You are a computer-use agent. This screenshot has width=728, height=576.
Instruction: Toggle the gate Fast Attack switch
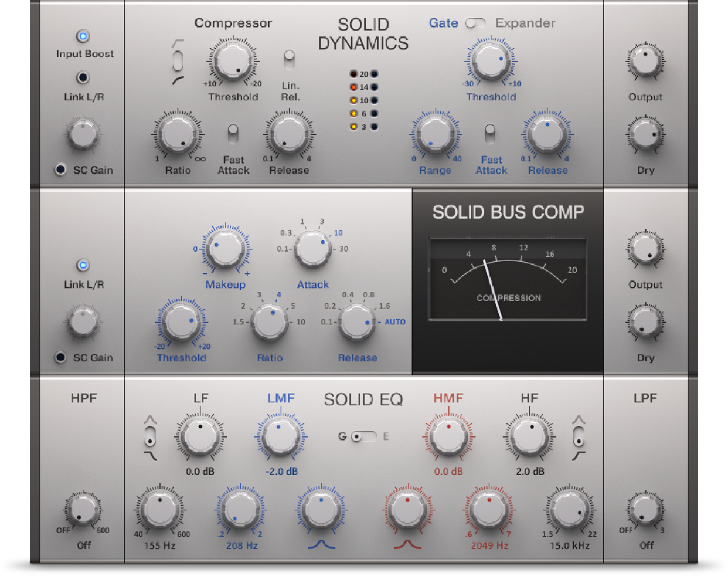click(490, 134)
